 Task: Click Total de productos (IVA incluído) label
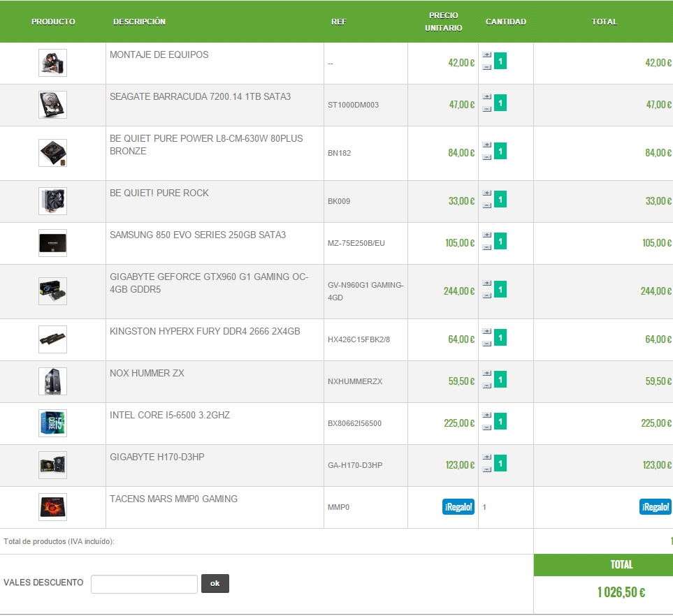click(x=59, y=542)
